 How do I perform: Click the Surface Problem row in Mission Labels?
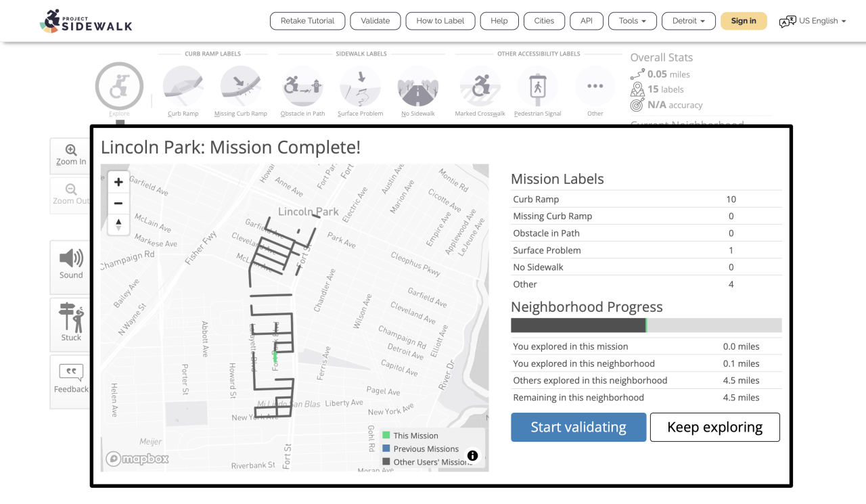tap(646, 250)
